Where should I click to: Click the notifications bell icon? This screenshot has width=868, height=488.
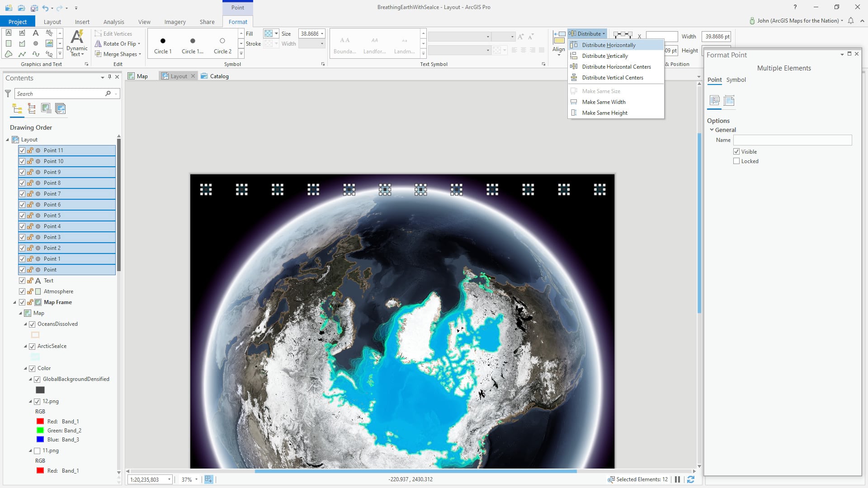coord(851,21)
